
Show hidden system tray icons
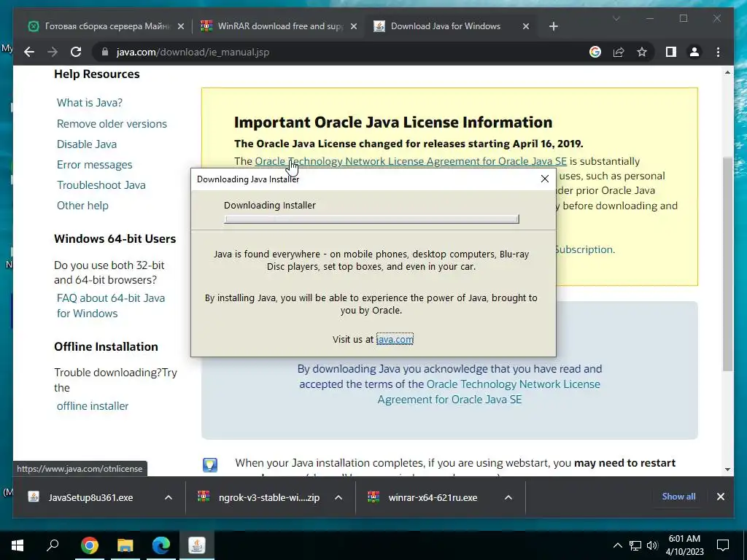[x=617, y=545]
